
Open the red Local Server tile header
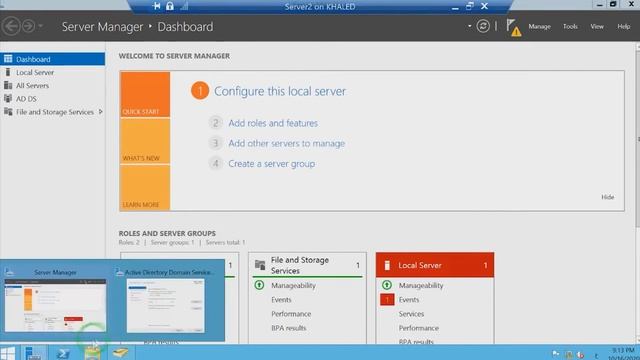click(435, 265)
